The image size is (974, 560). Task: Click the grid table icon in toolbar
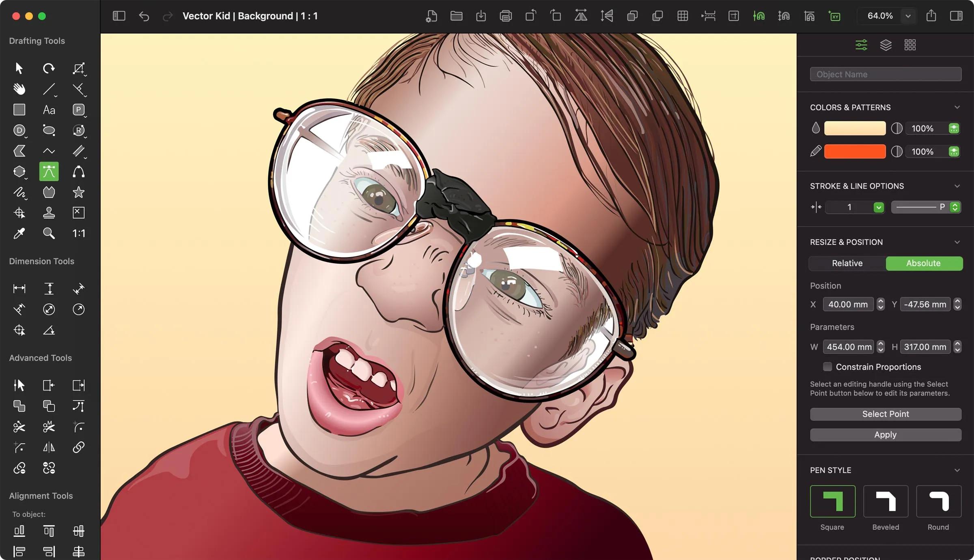click(x=683, y=16)
